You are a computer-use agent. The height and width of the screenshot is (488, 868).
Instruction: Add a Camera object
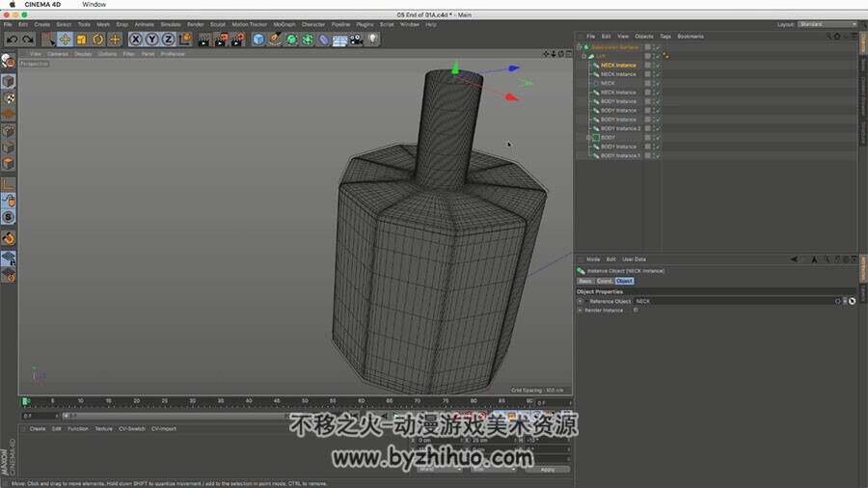(x=356, y=40)
